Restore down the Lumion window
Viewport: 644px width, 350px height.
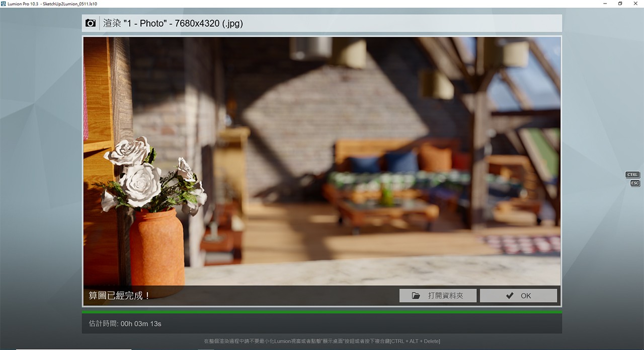(620, 4)
